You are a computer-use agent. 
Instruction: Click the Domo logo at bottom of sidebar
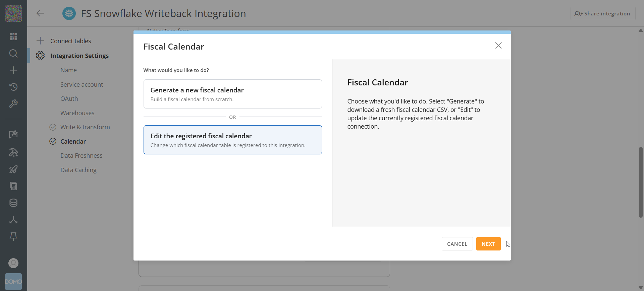tap(13, 282)
